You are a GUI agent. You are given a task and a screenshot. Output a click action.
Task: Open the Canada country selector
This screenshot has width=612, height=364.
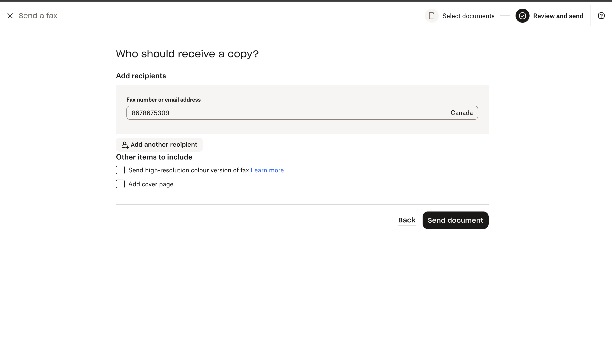point(461,113)
